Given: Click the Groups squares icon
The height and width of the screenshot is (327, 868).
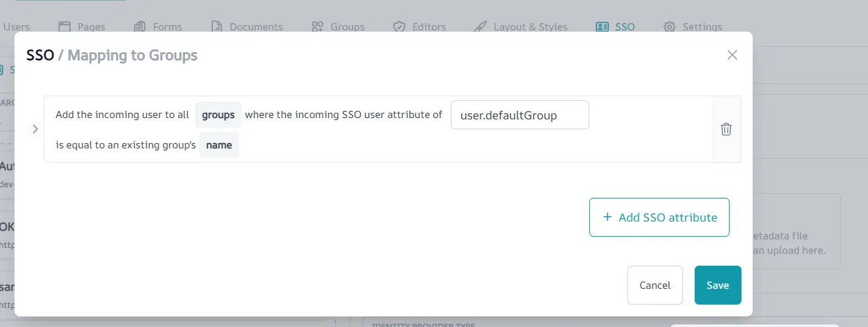Looking at the screenshot, I should (318, 27).
